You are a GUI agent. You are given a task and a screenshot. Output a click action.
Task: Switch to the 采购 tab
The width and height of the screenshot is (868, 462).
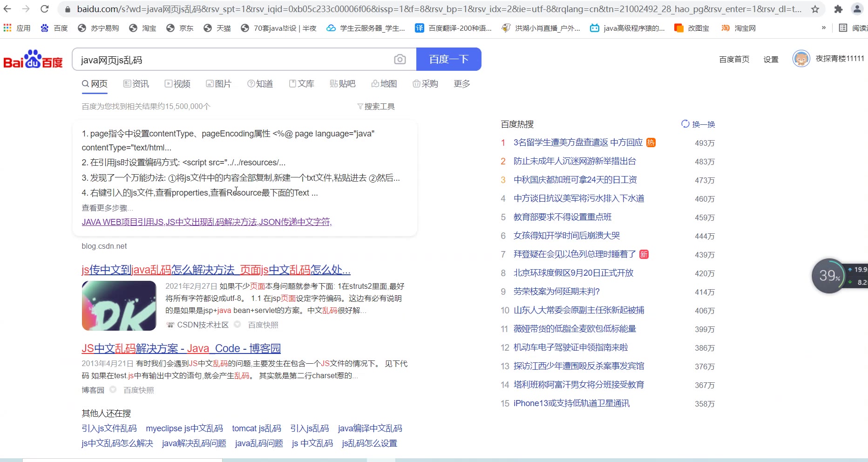(425, 84)
